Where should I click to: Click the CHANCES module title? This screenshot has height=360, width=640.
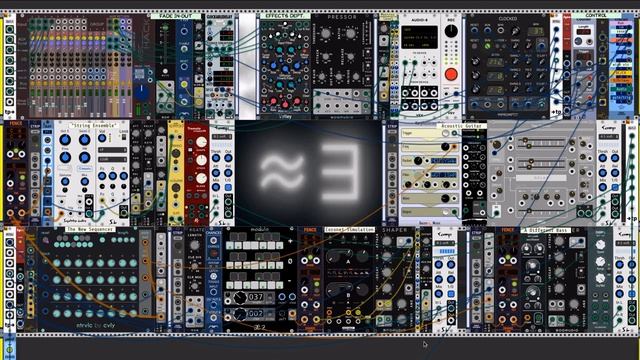point(213,233)
